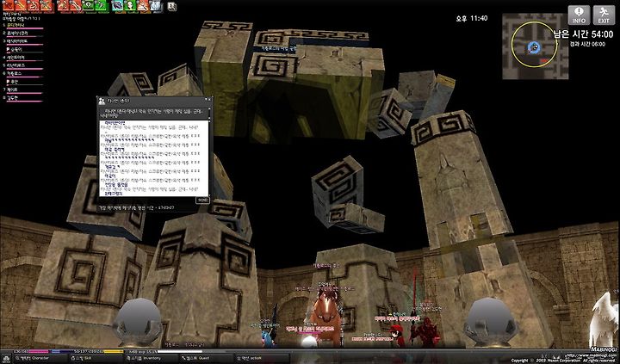Activate the third red skill hotkey

tap(34, 5)
